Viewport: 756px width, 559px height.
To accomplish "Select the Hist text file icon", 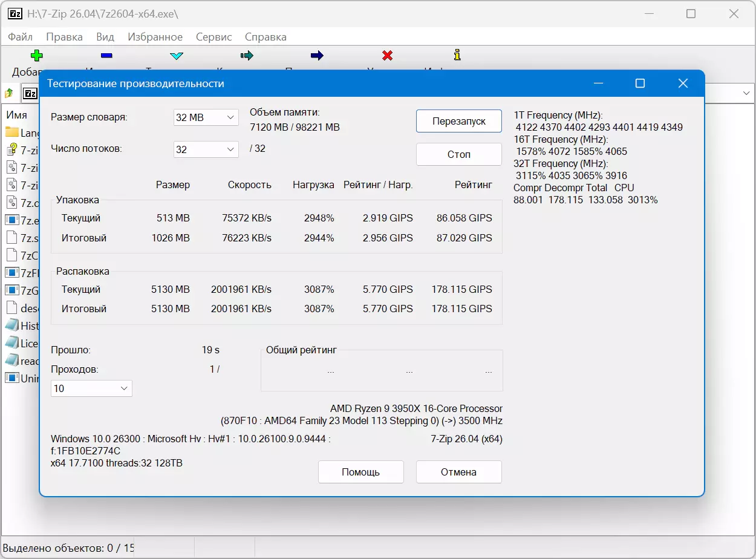I will click(x=12, y=325).
